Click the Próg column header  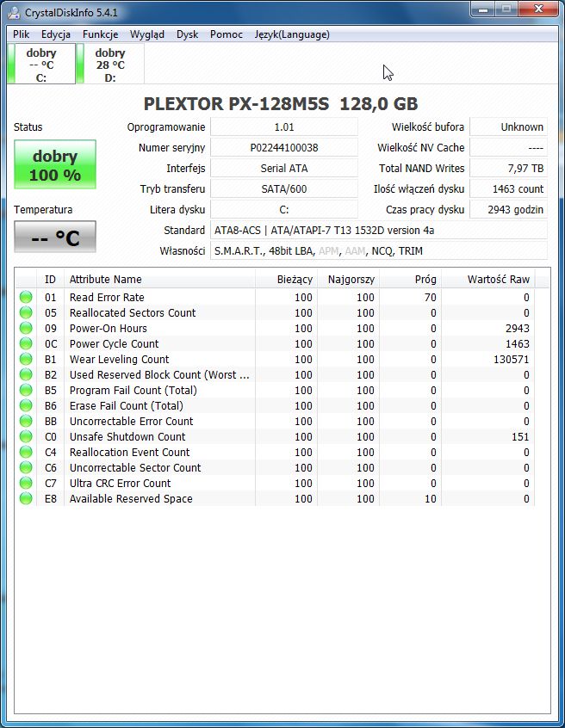click(410, 279)
